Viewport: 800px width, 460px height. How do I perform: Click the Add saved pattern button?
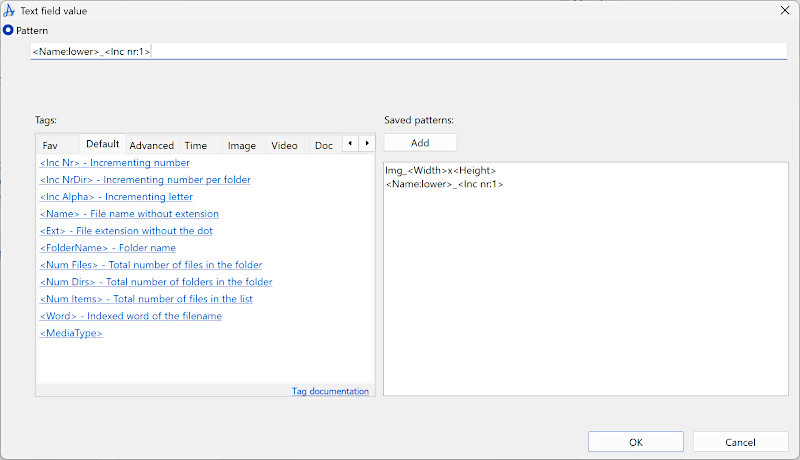coord(420,143)
